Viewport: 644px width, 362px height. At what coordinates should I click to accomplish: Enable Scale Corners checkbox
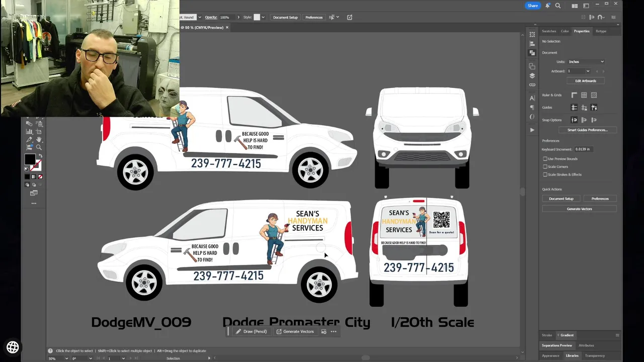pyautogui.click(x=545, y=166)
